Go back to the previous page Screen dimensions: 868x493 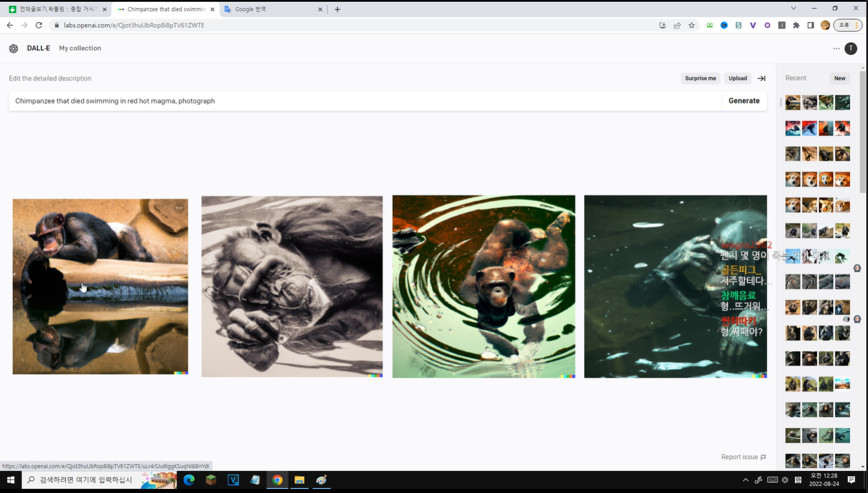pos(10,25)
